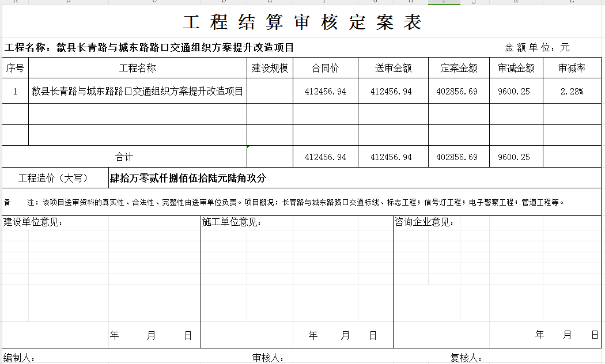The height and width of the screenshot is (364, 605).
Task: Click 9600.25 in the 合计 row
Action: (513, 157)
